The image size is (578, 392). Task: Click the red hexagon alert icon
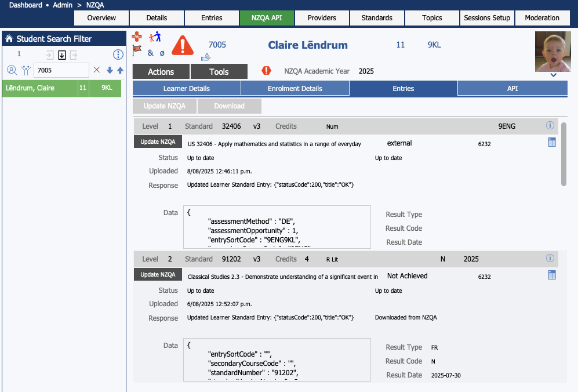coord(266,71)
